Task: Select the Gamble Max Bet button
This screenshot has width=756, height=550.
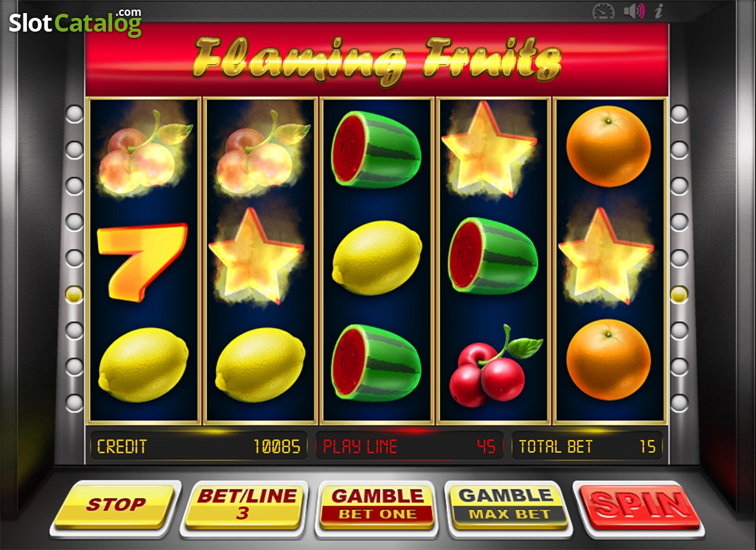Action: (x=508, y=505)
